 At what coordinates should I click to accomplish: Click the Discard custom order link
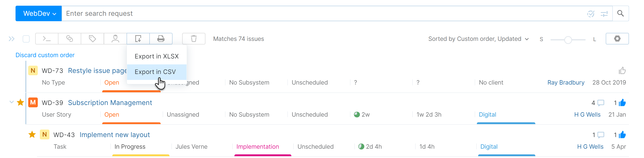[x=45, y=55]
